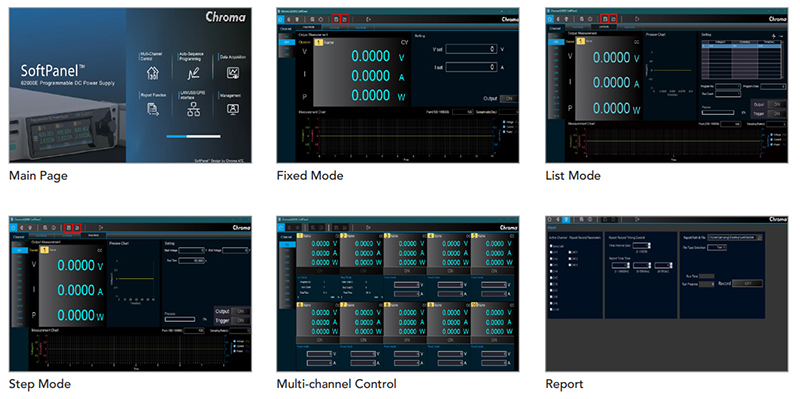Screen dimensions: 800x399
Task: Select highlighted middle tab in List Mode window
Action: (x=604, y=27)
